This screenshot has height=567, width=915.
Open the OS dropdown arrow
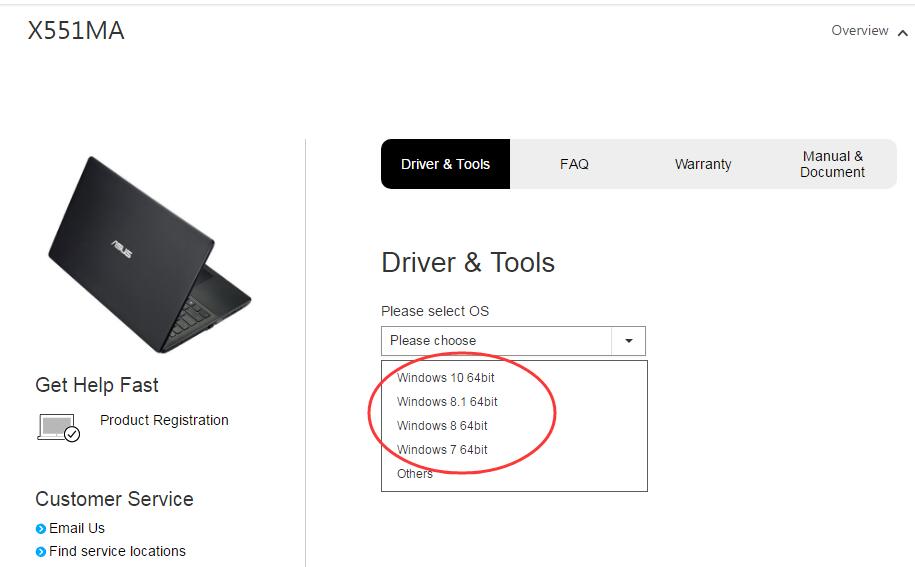[x=628, y=341]
